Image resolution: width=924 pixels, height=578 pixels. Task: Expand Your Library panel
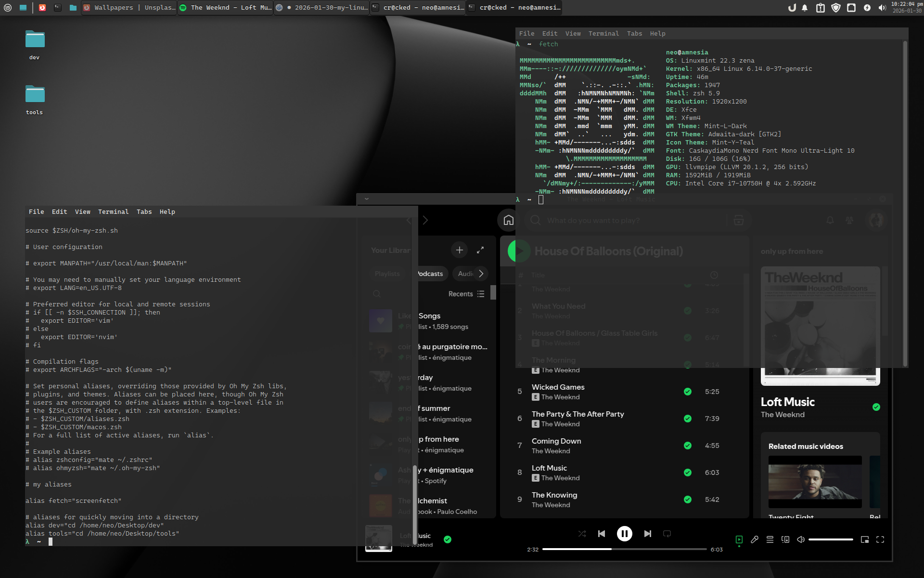pos(480,250)
